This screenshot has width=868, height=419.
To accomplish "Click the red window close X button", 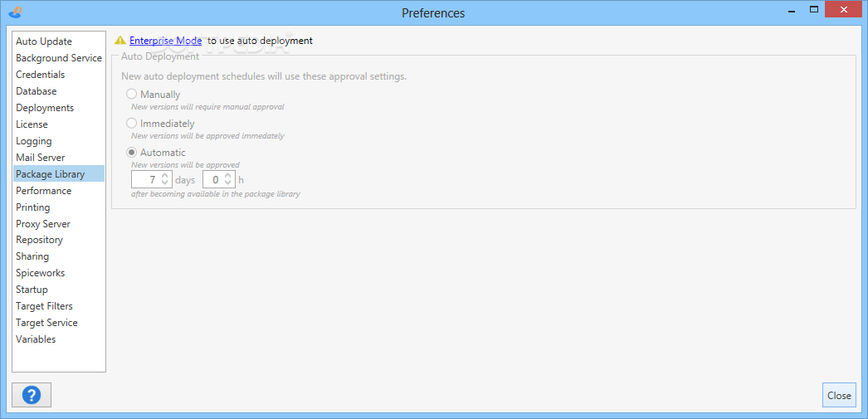I will tap(843, 9).
